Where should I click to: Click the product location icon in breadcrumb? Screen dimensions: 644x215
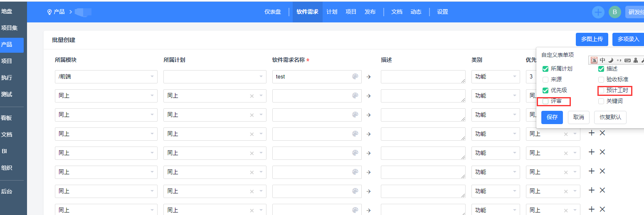(49, 12)
